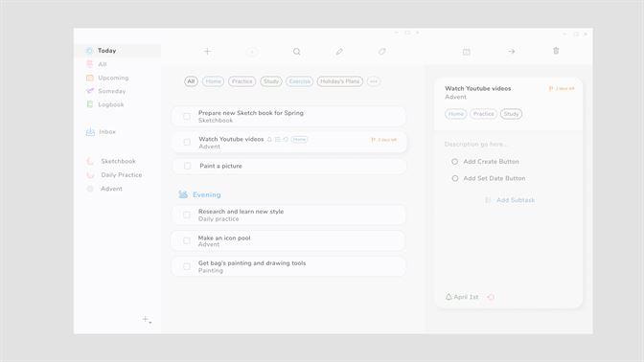This screenshot has height=362, width=644.
Task: Filter tasks by Exercise tag
Action: 299,81
